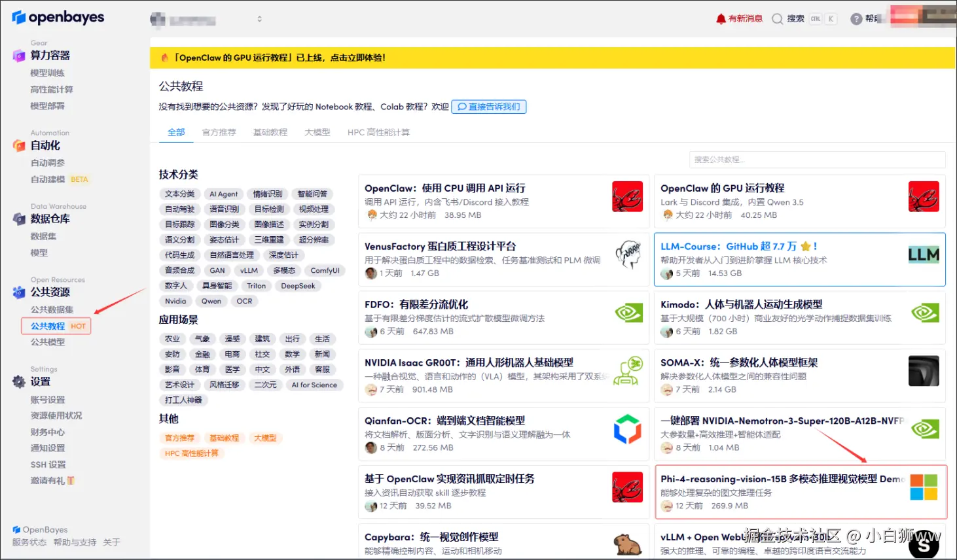The width and height of the screenshot is (957, 560).
Task: Switch to the HPC 高性能计算 tab
Action: [378, 132]
